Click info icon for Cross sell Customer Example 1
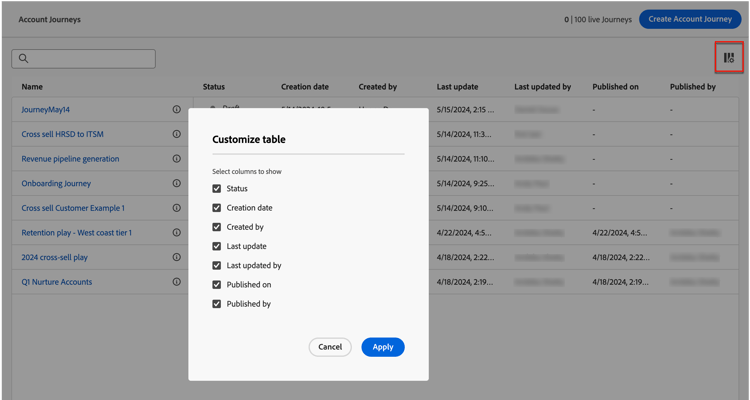Screen dimensions: 750x400 tap(177, 208)
